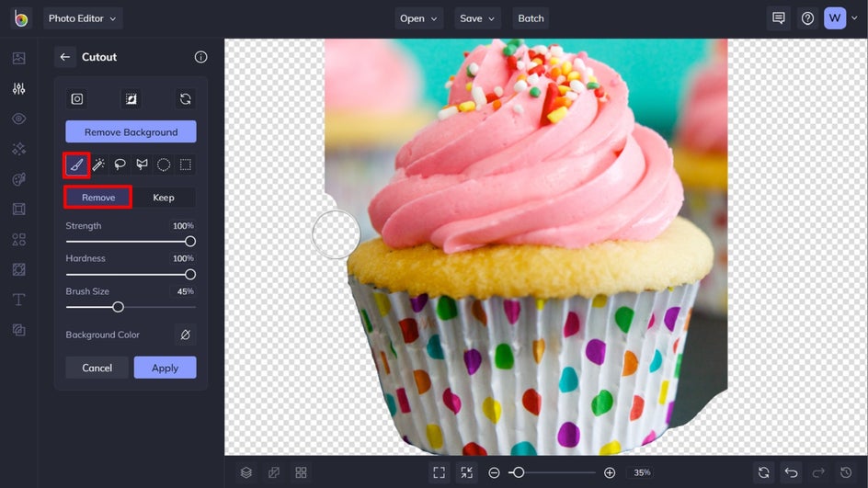
Task: Open the grid view icon
Action: (302, 472)
